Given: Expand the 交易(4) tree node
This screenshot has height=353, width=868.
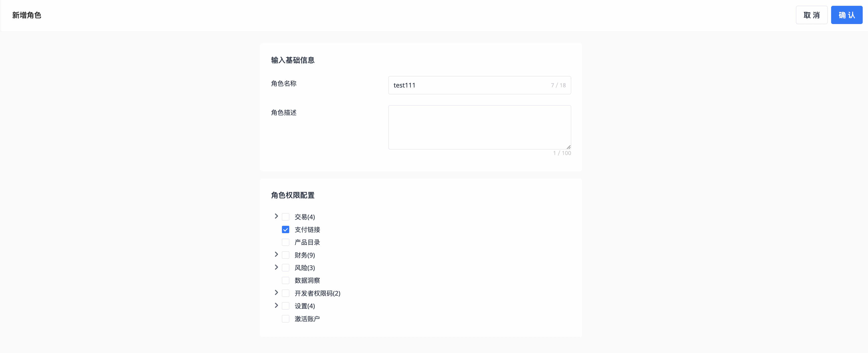Looking at the screenshot, I should click(276, 216).
